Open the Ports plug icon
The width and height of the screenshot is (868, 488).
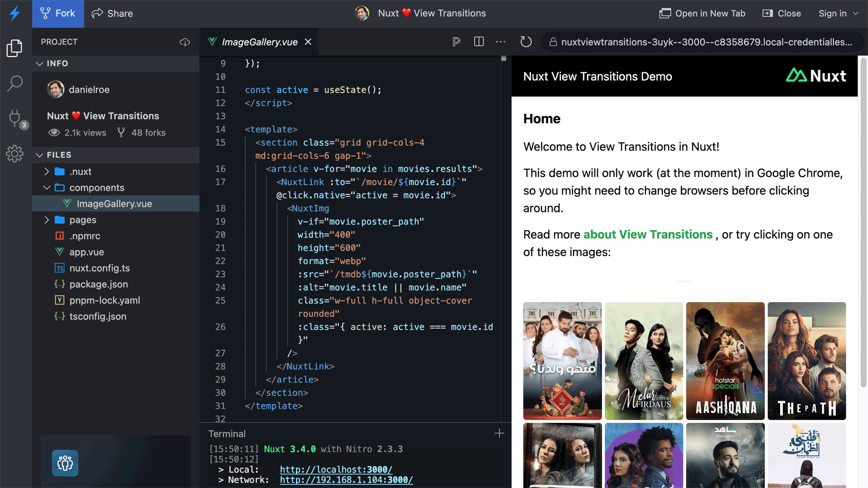tap(16, 119)
